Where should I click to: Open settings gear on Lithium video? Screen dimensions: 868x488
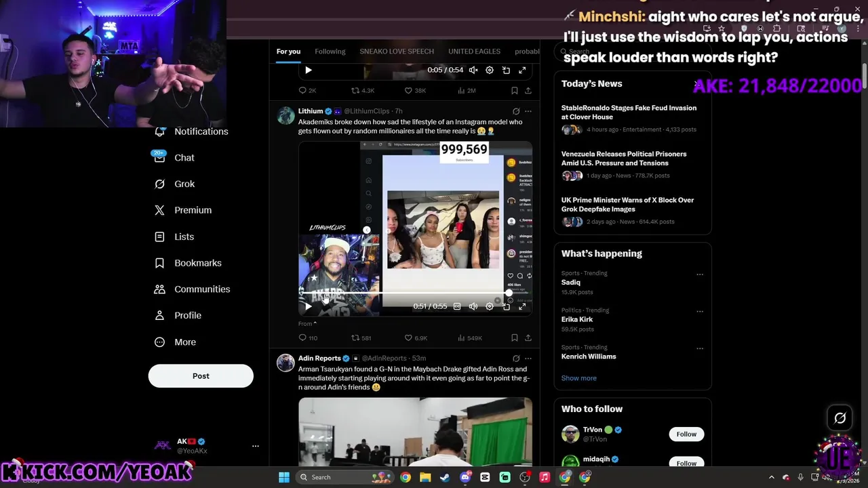tap(490, 306)
